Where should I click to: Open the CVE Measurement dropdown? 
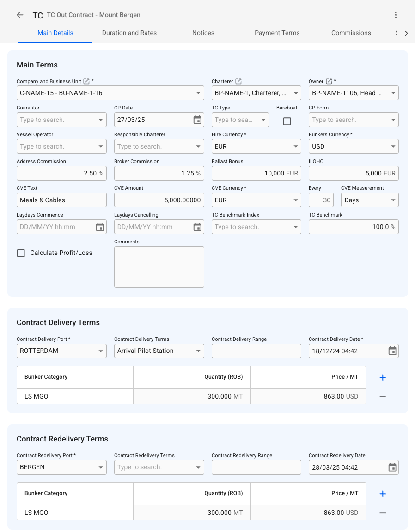click(393, 200)
